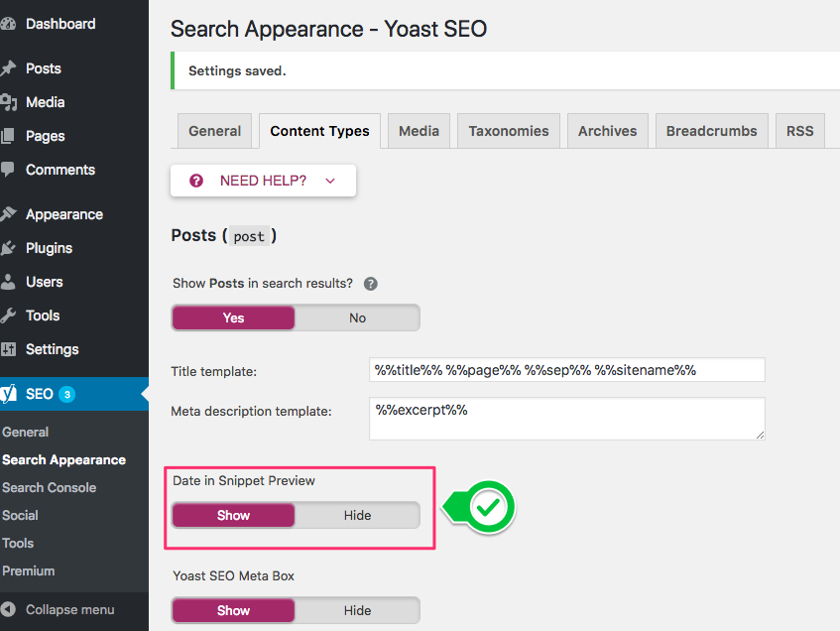Go to Social under SEO menu
The height and width of the screenshot is (631, 840).
[20, 515]
